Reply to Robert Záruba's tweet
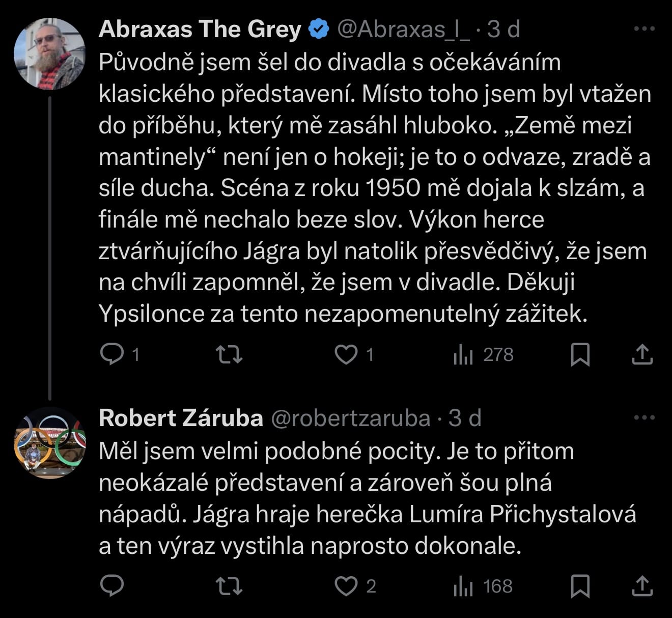The image size is (672, 618). coord(112,586)
